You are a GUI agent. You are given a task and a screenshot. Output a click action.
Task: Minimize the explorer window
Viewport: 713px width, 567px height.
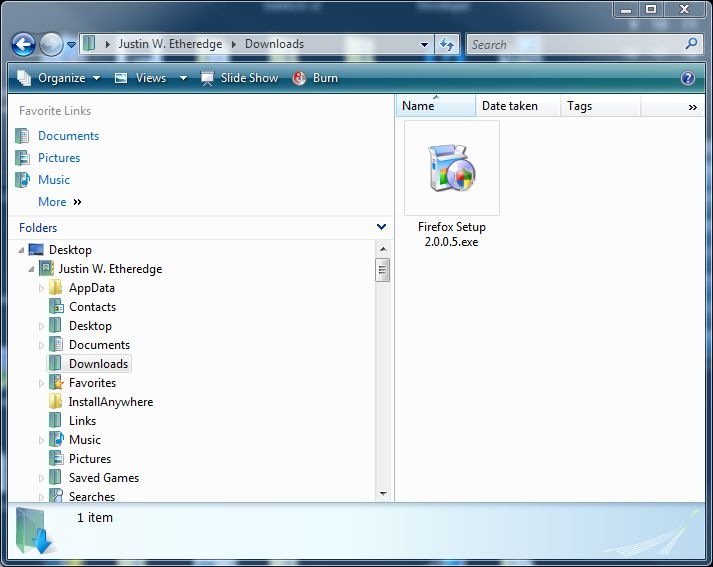click(626, 10)
